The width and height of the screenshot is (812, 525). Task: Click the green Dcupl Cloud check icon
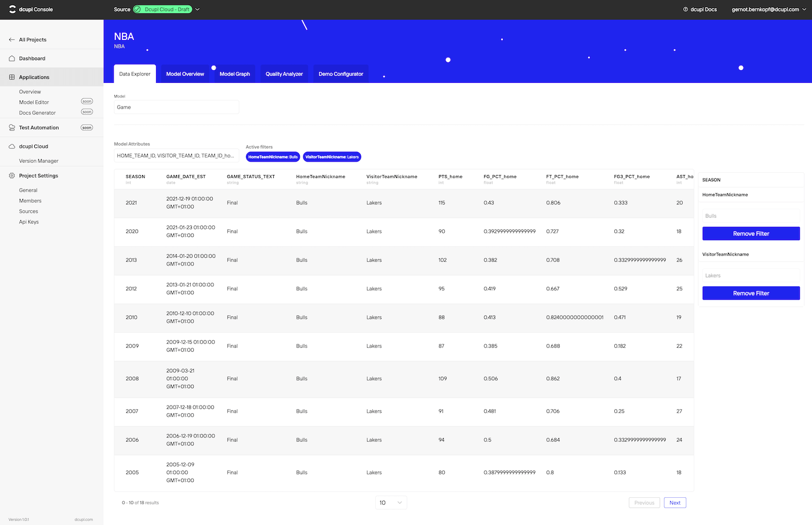(137, 9)
